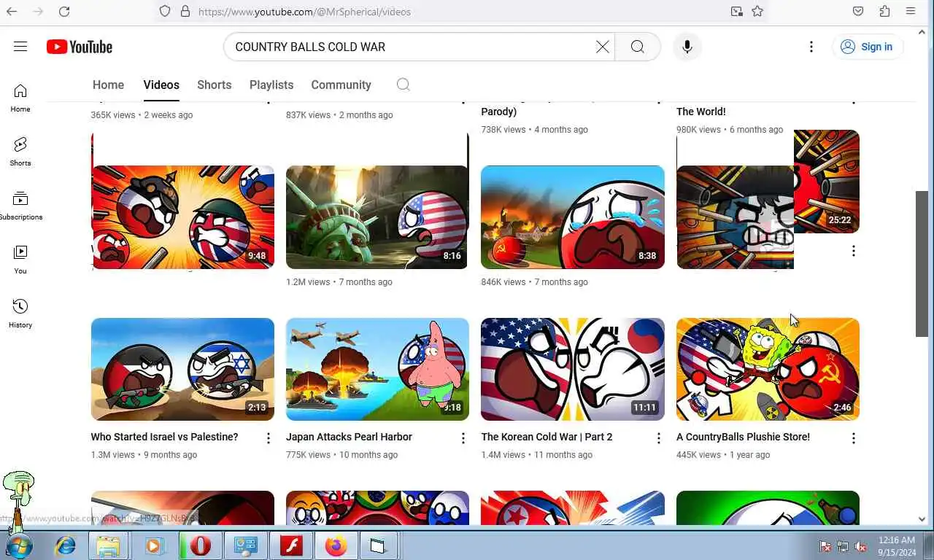Open Shorts in the left sidebar
This screenshot has width=934, height=560.
20,152
